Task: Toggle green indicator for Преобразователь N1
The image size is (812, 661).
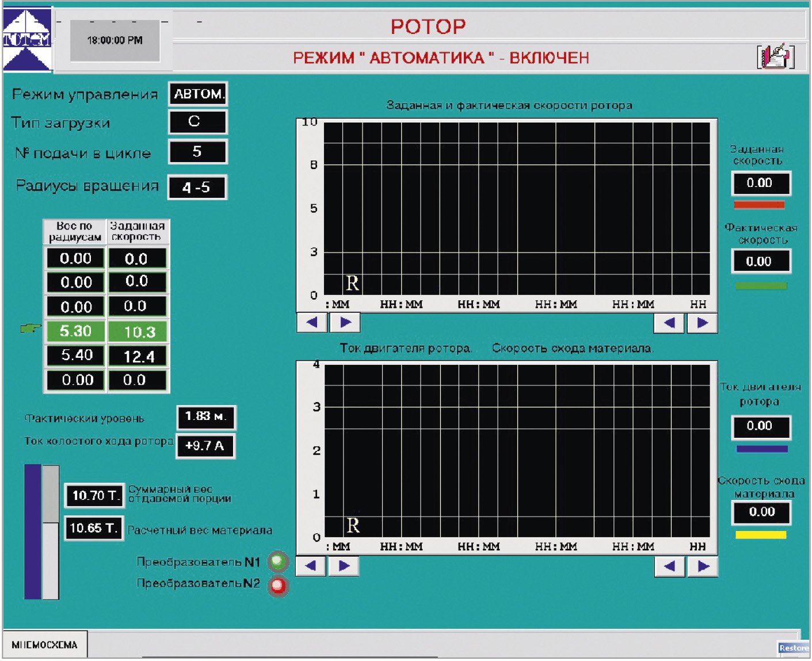Action: coord(278,561)
